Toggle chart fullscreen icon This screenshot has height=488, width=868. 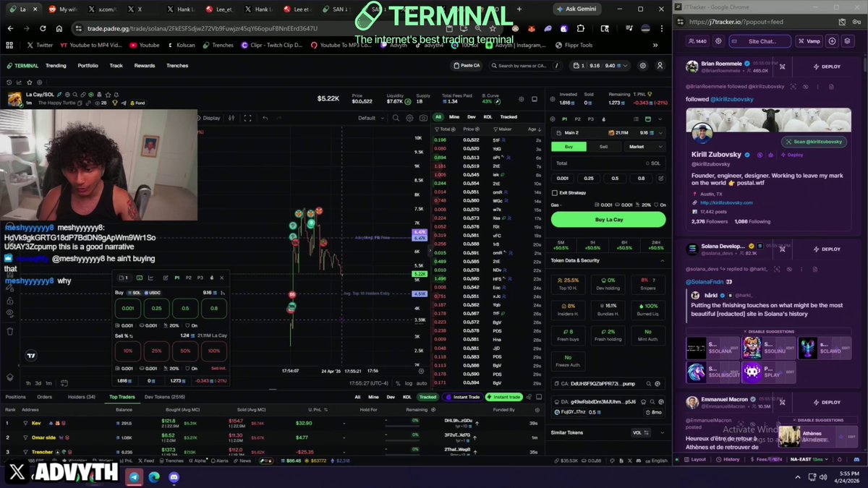click(247, 118)
